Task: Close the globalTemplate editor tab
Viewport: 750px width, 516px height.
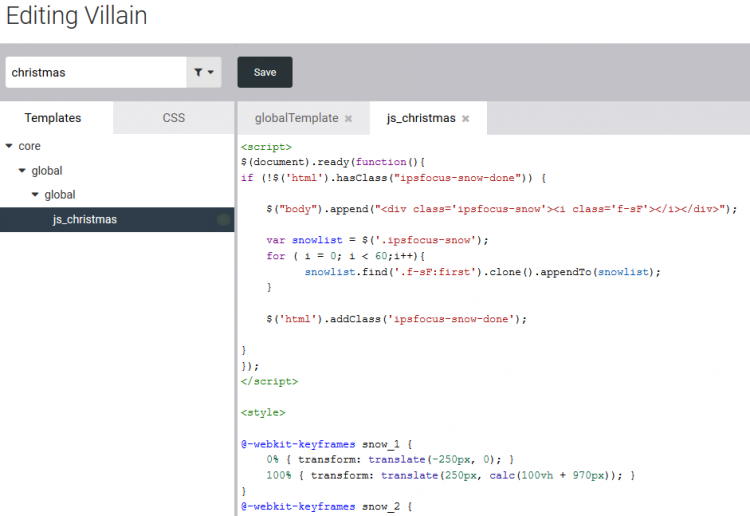Action: click(x=348, y=118)
